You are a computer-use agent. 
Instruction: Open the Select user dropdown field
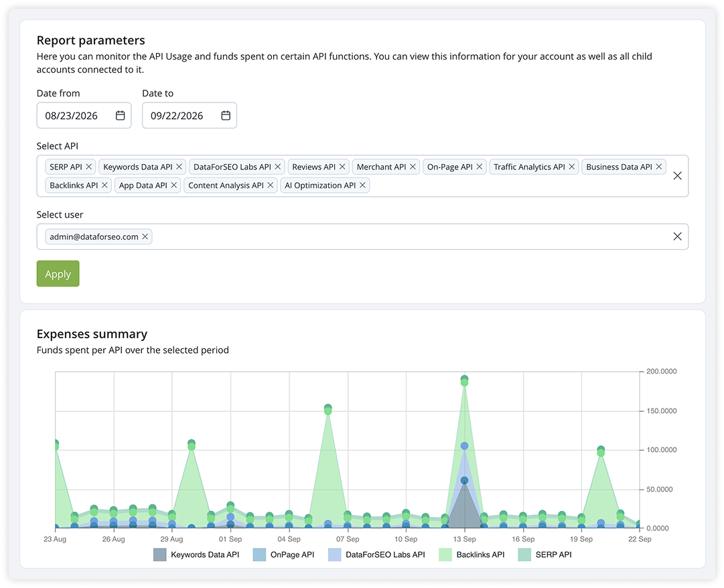click(x=362, y=237)
